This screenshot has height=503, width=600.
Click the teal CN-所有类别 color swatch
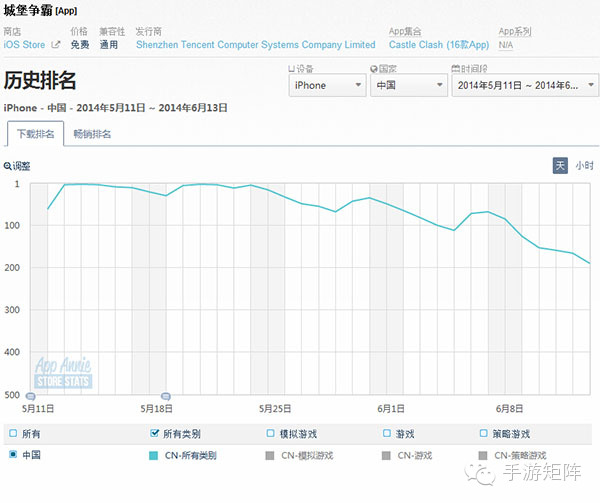pyautogui.click(x=153, y=455)
